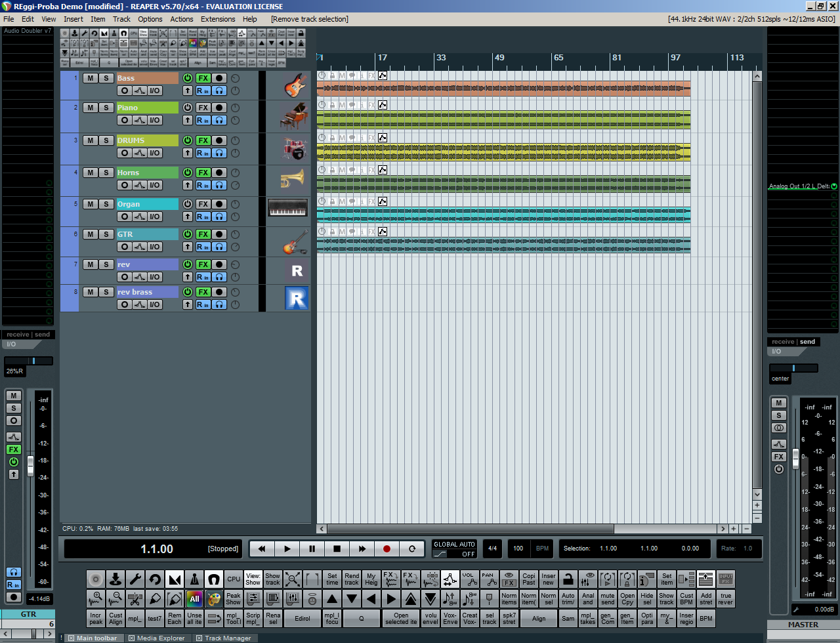Open the Insert menu
Viewport: 840px width, 643px height.
click(73, 19)
